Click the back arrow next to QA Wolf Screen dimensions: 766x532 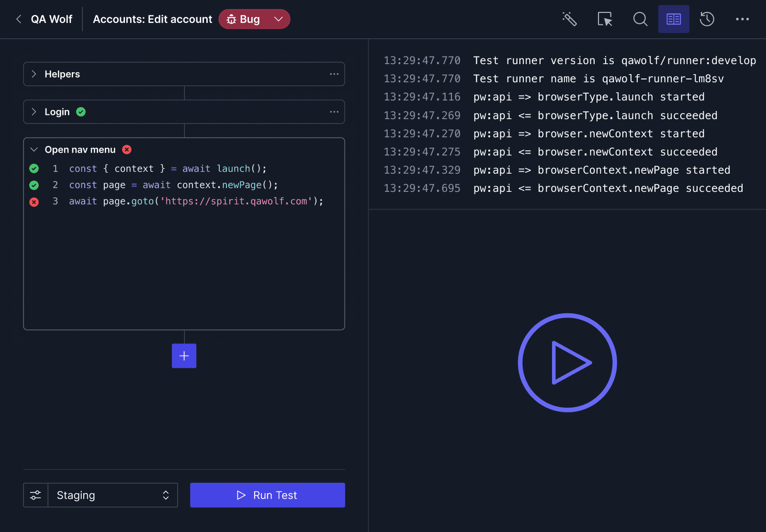pos(18,19)
